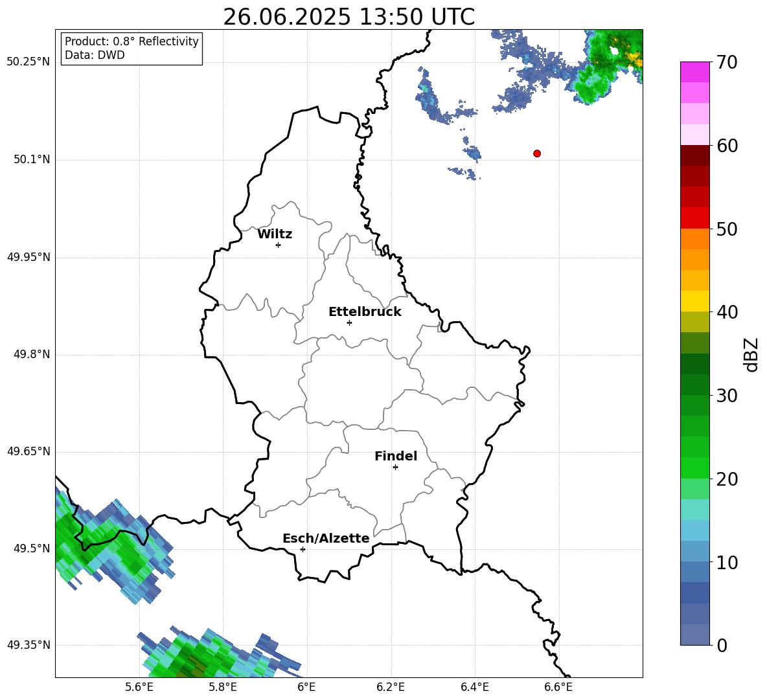
Task: Click the 6.4°E longitude label
Action: [474, 687]
